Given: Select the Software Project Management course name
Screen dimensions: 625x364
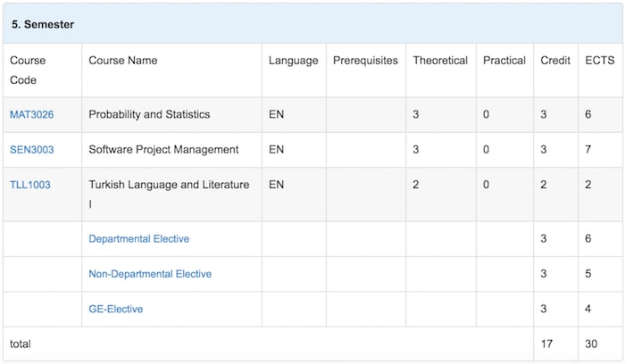Looking at the screenshot, I should pos(163,150).
